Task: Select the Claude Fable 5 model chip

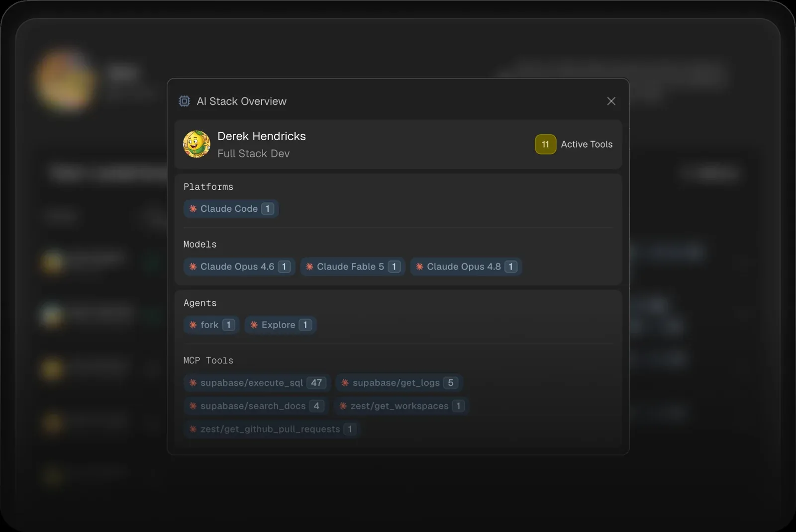Action: 353,266
